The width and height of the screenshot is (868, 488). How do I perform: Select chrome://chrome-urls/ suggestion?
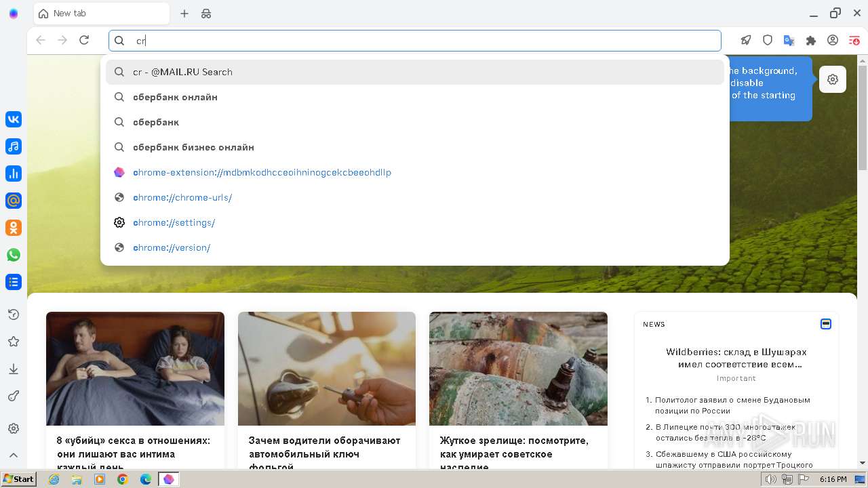pos(415,197)
